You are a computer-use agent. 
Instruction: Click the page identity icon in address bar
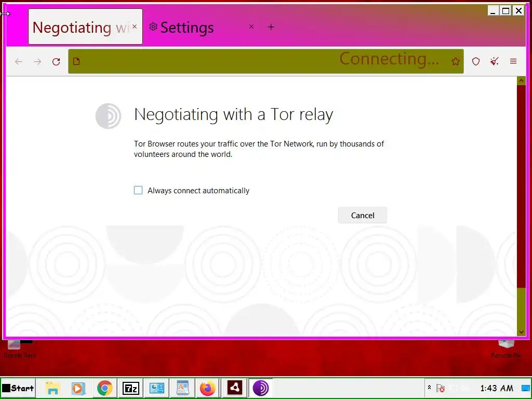pyautogui.click(x=77, y=61)
